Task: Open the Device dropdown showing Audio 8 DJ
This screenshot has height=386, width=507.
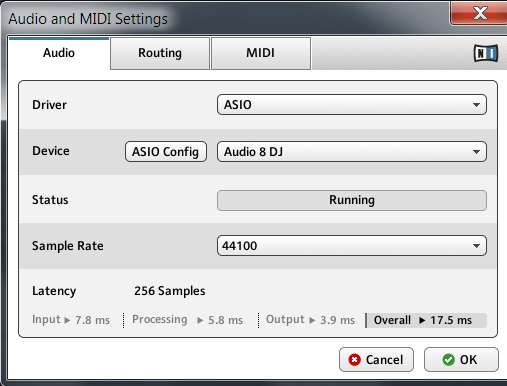Action: tap(352, 152)
